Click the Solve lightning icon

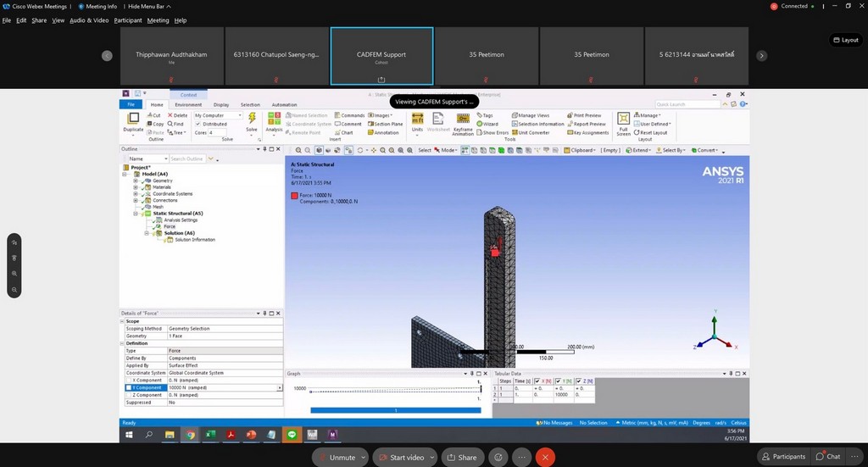coord(251,120)
